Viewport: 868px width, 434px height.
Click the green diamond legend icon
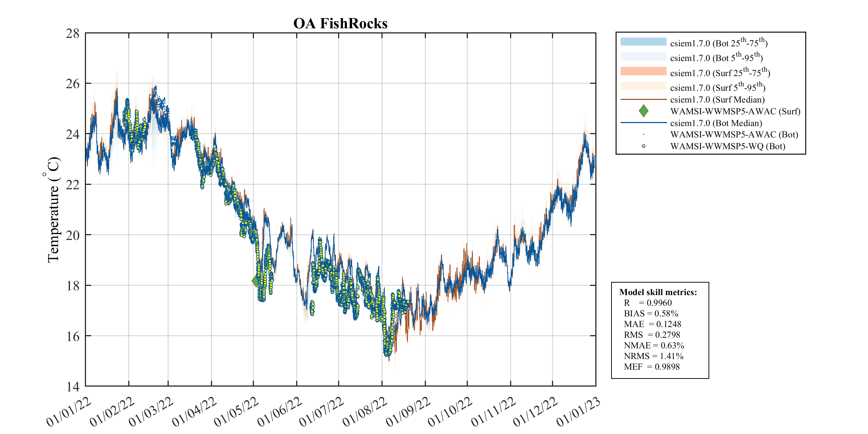click(x=643, y=111)
